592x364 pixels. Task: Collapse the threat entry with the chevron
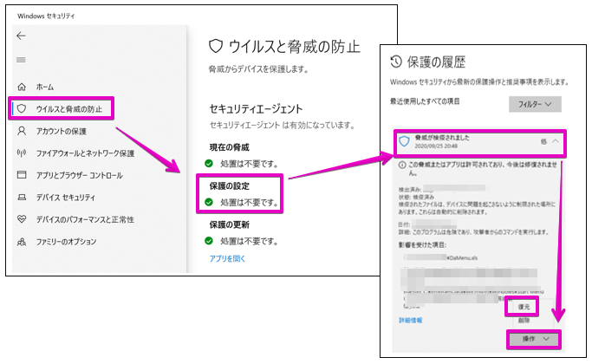[556, 141]
